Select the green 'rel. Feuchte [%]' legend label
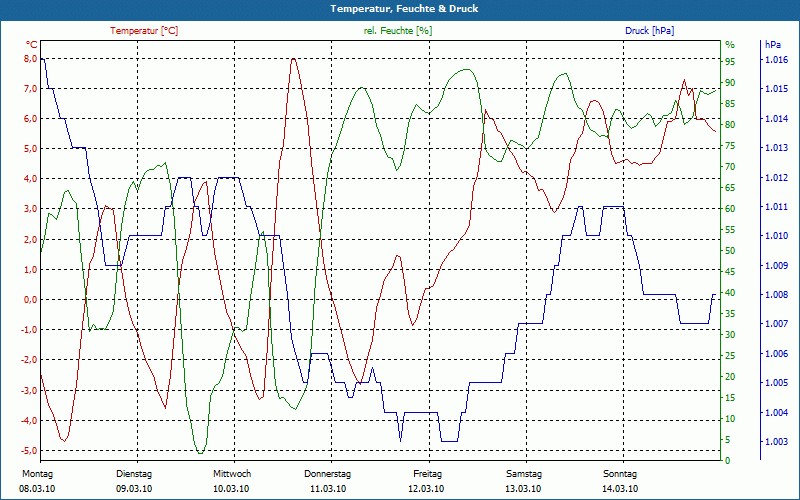Viewport: 800px width, 500px height. point(398,31)
